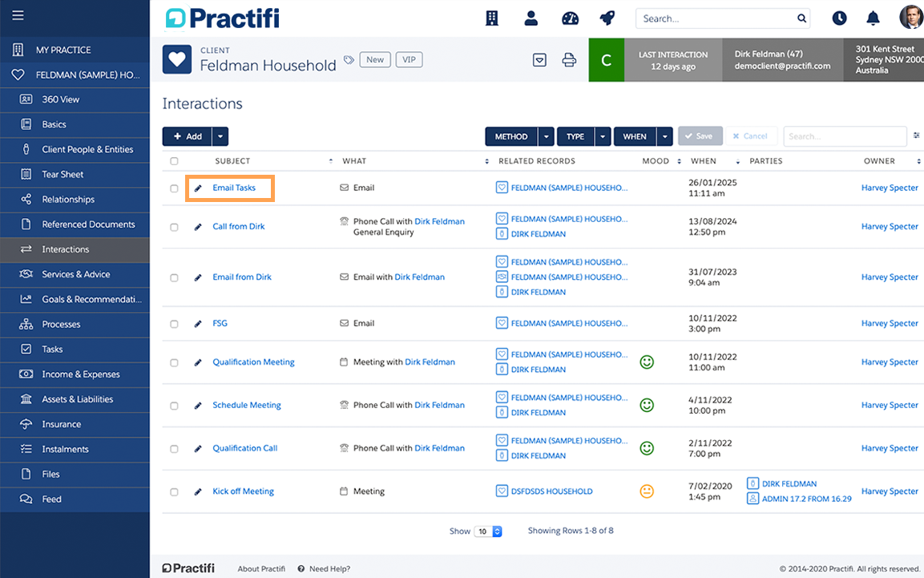Screen dimensions: 924x578
Task: Click the Cancel button
Action: pyautogui.click(x=751, y=136)
